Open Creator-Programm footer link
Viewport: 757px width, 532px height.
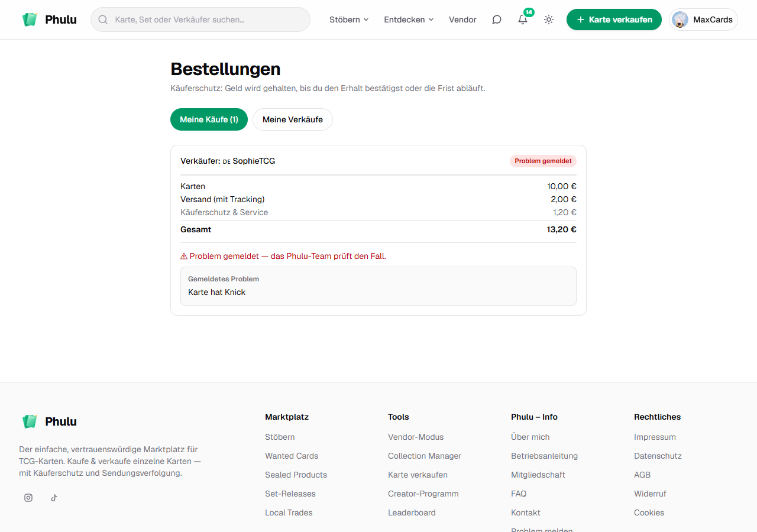tap(423, 494)
